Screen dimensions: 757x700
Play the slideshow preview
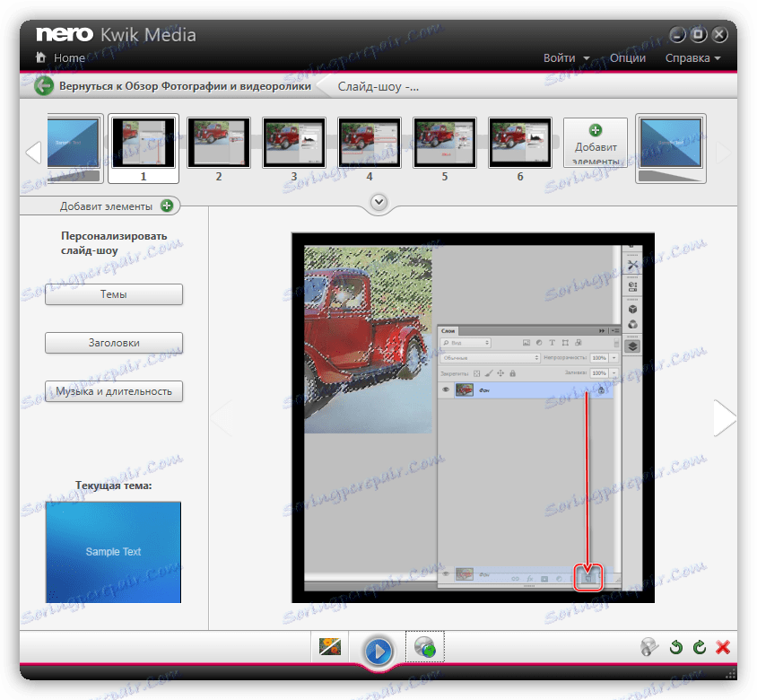[378, 650]
